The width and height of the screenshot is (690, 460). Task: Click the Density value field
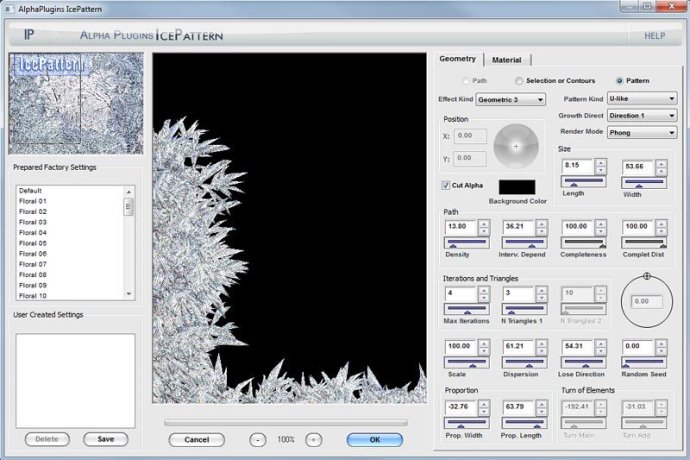coord(461,227)
